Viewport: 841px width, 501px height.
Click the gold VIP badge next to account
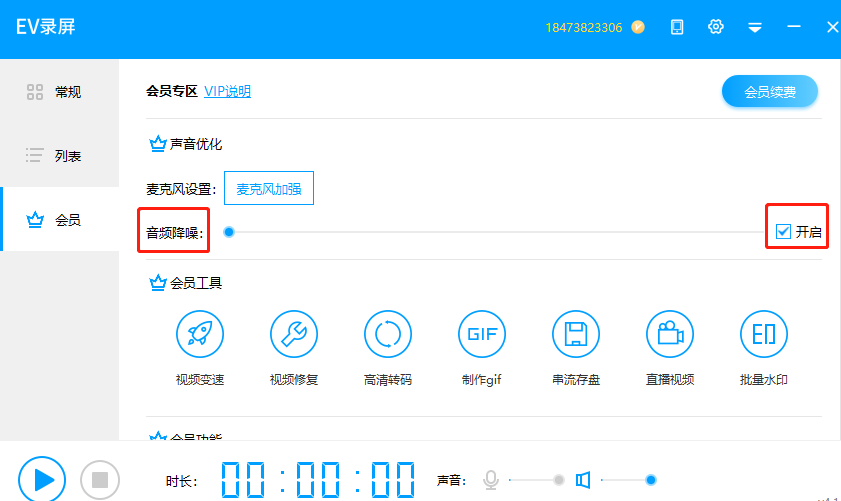(638, 27)
